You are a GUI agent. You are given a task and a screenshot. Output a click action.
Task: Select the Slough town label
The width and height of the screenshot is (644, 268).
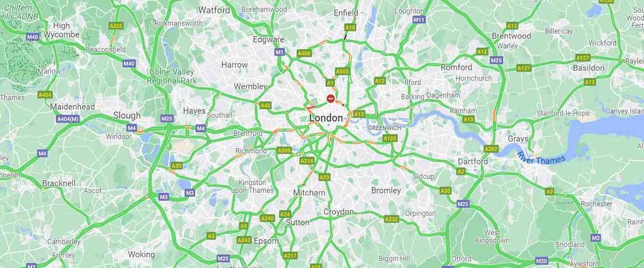(x=127, y=115)
